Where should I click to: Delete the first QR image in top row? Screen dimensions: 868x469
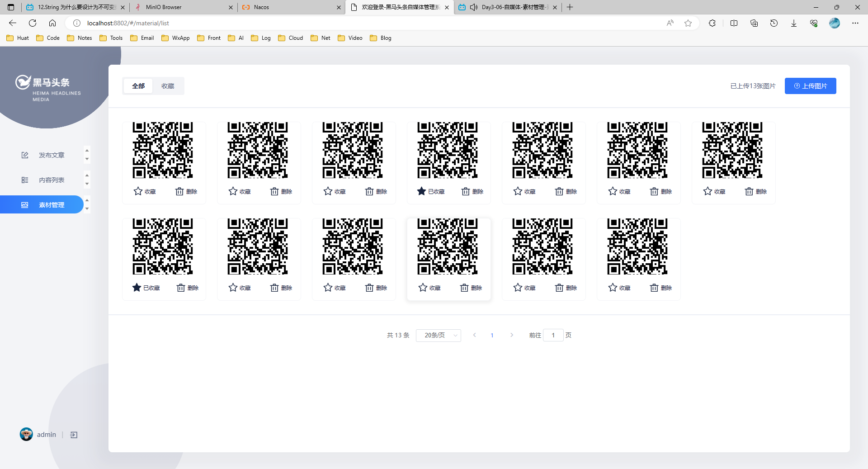pyautogui.click(x=186, y=191)
